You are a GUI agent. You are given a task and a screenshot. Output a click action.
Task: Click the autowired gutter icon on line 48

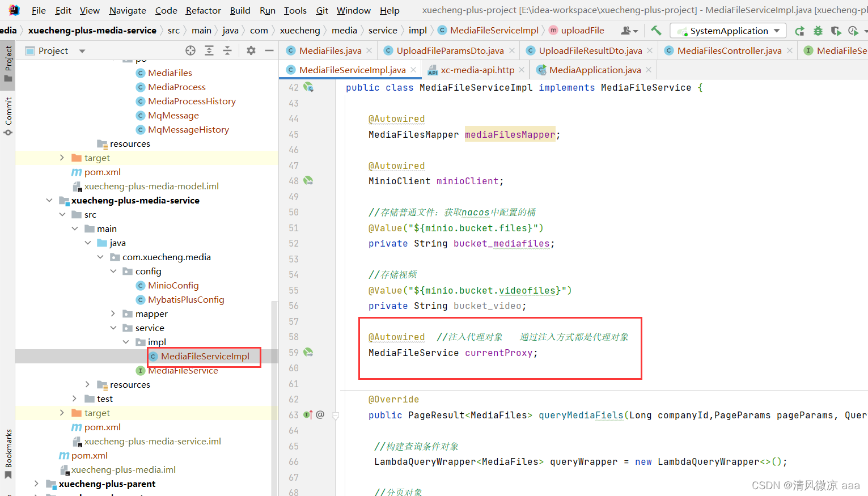[x=308, y=180]
